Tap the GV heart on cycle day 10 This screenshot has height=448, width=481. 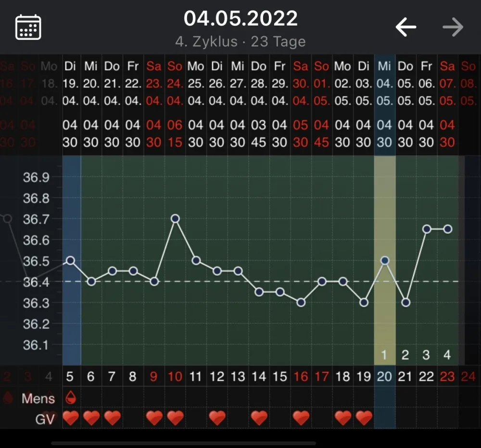click(x=175, y=418)
